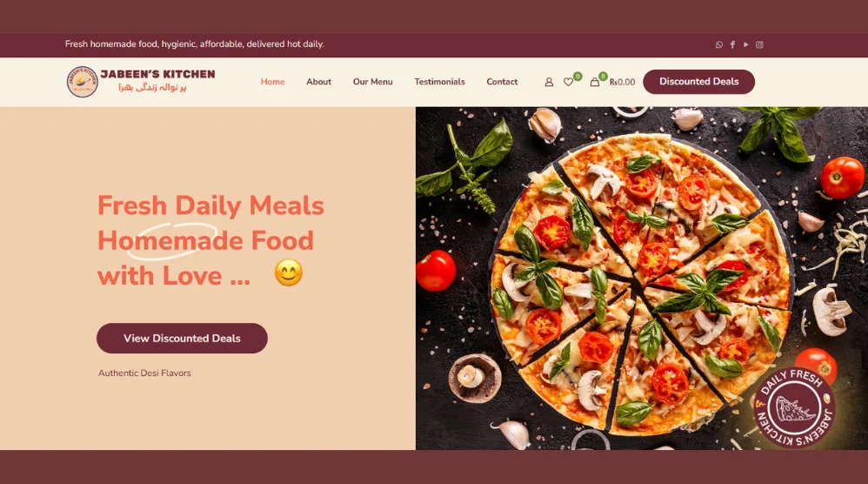
Task: Click the Jabeen's Kitchen brand text
Action: pyautogui.click(x=157, y=74)
